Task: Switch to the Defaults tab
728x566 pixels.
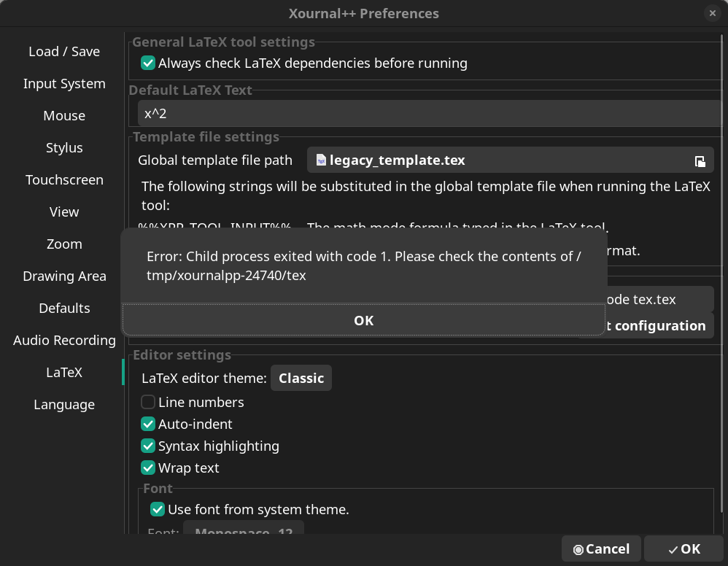Action: (x=64, y=308)
